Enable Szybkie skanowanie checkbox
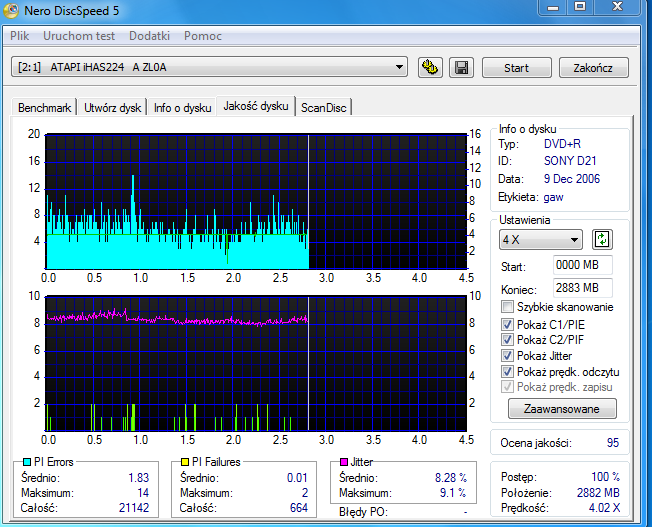 click(x=507, y=307)
